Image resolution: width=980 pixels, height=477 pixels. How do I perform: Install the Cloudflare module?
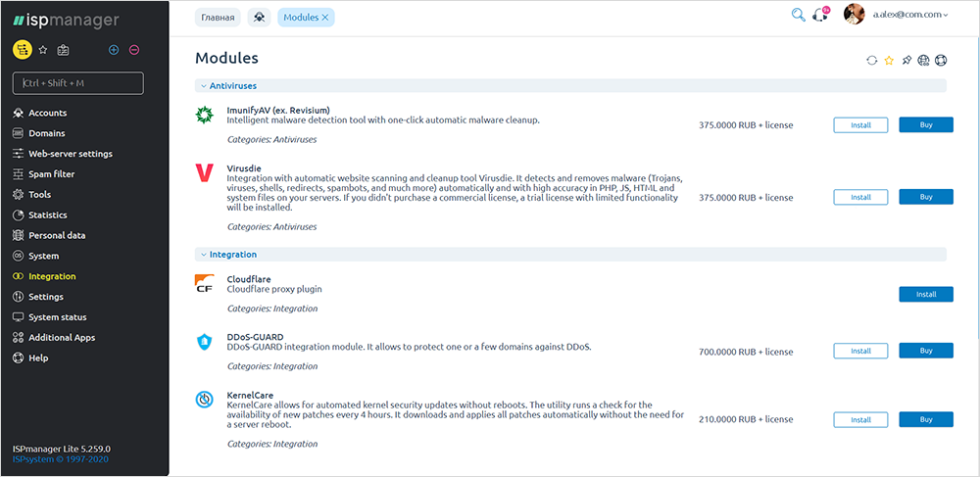pos(926,294)
